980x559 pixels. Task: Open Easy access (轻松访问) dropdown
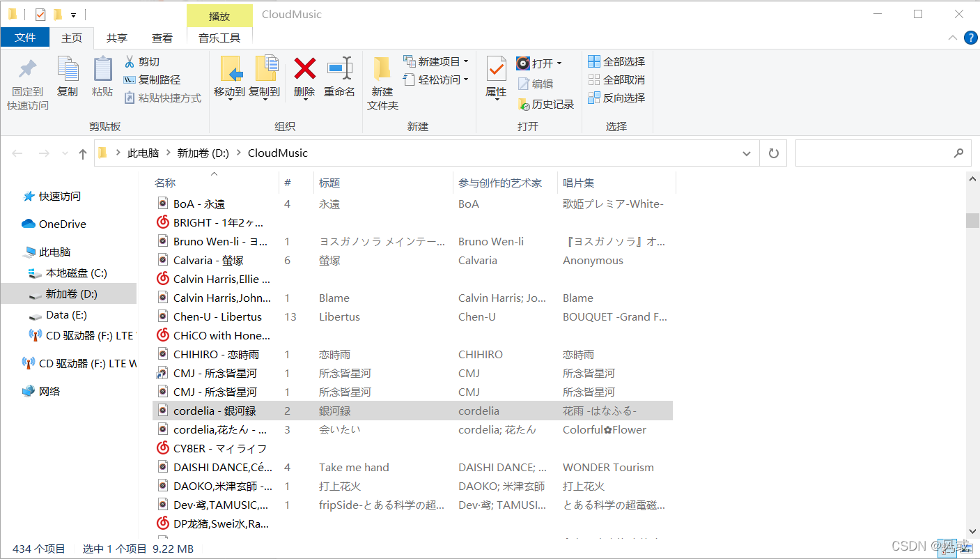[x=436, y=79]
